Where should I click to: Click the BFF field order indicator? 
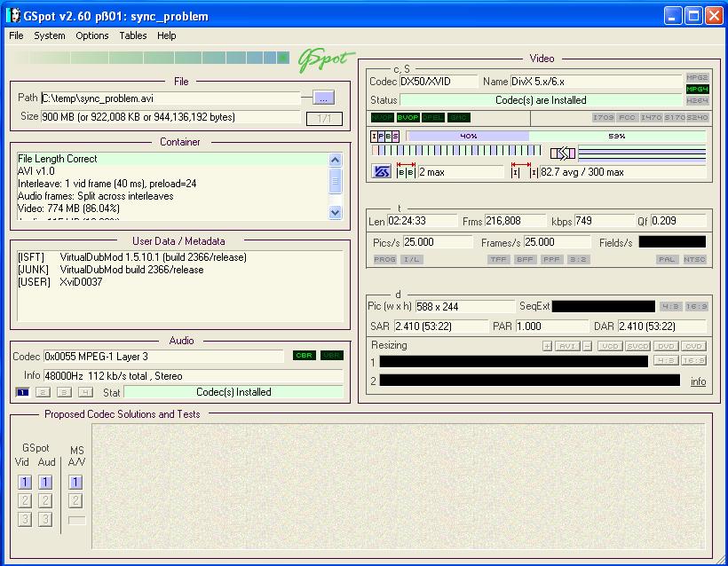coord(525,259)
